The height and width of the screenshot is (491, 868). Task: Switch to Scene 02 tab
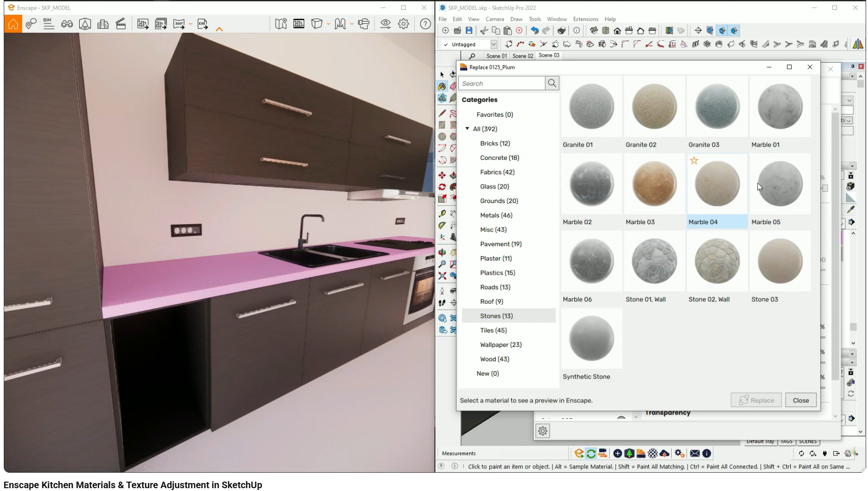tap(523, 55)
